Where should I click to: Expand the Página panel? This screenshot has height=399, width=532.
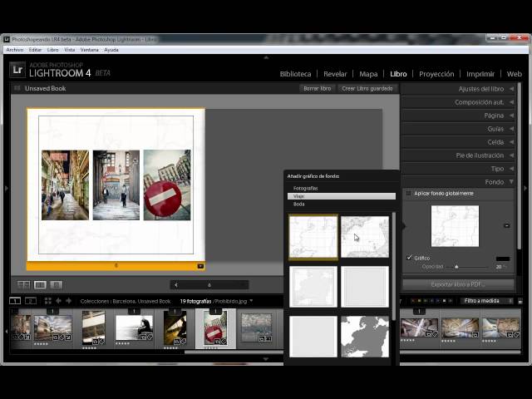458,116
